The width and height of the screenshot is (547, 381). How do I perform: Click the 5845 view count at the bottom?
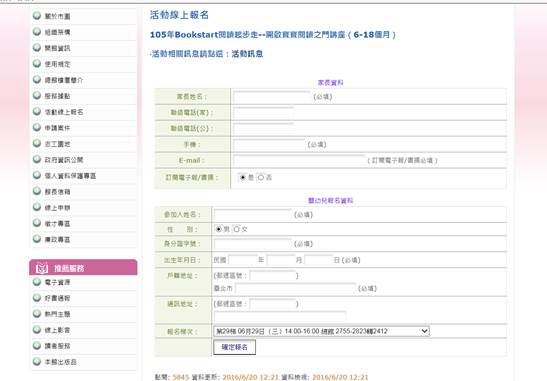[181, 377]
